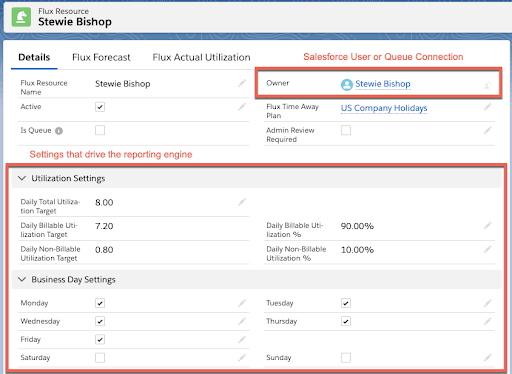This screenshot has height=374, width=512.
Task: Switch to the Details tab
Action: [x=34, y=57]
